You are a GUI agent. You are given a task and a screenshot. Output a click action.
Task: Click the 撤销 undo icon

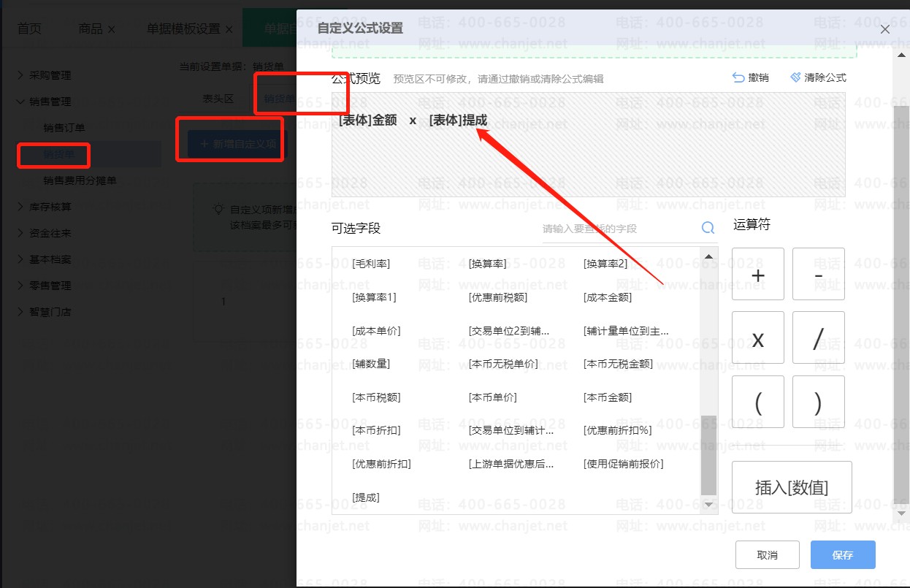(738, 77)
